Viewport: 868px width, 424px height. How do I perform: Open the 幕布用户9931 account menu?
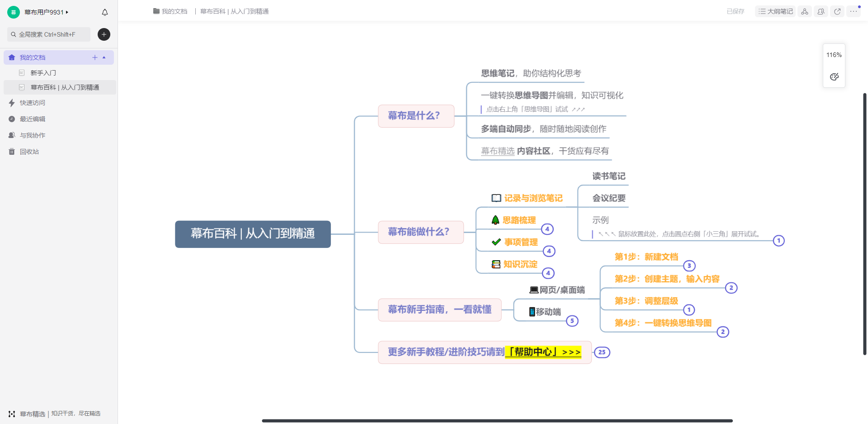click(47, 12)
